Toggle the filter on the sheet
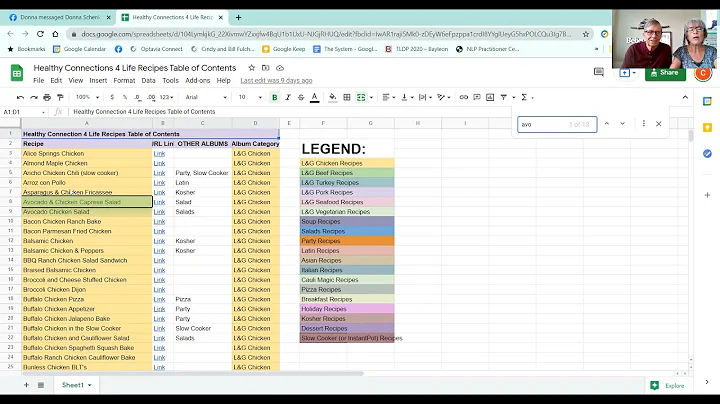This screenshot has width=720, height=404. [x=503, y=97]
